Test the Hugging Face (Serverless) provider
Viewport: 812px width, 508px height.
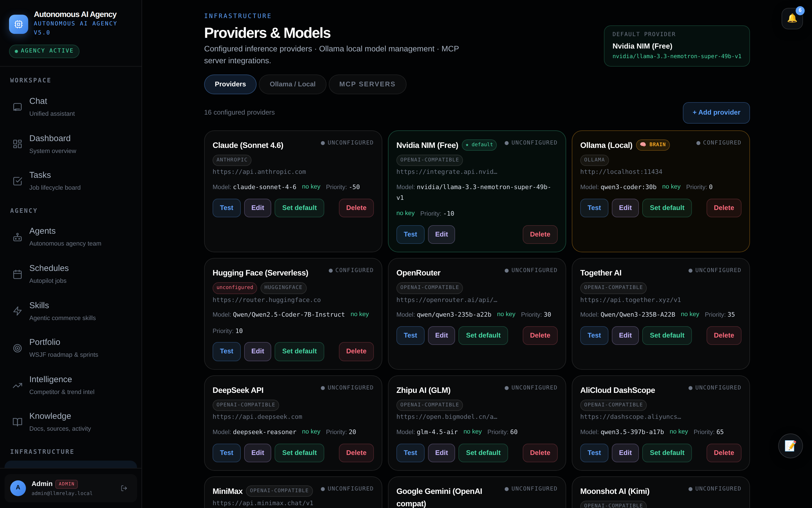(x=226, y=351)
